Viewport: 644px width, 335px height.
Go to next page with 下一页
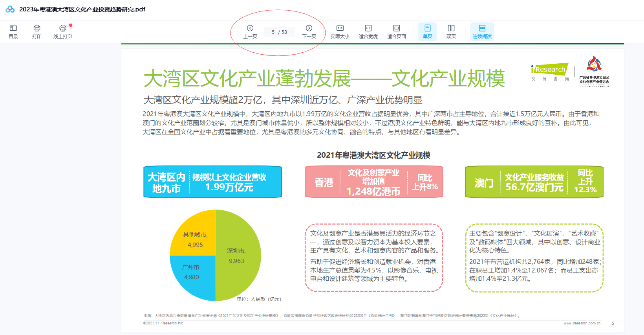click(x=309, y=32)
